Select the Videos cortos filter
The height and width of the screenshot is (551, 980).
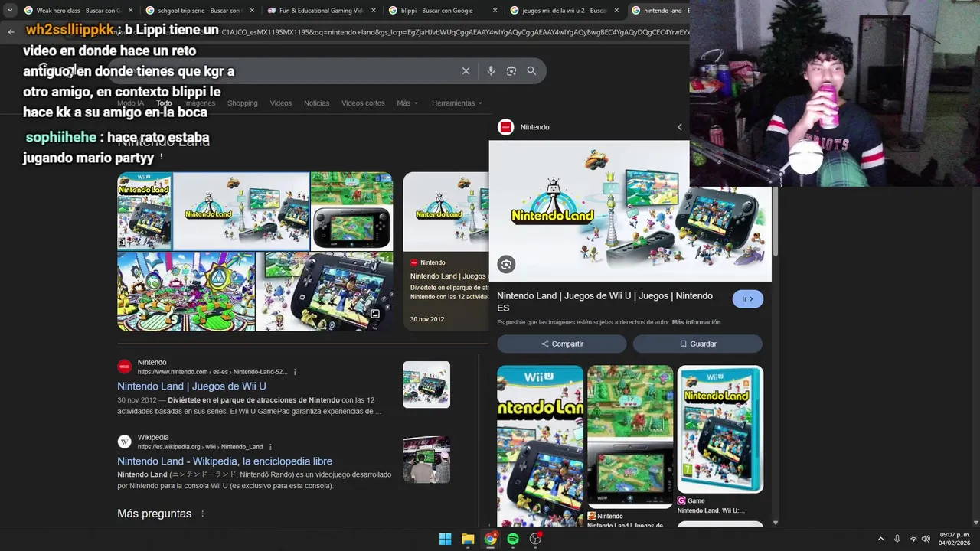tap(363, 103)
